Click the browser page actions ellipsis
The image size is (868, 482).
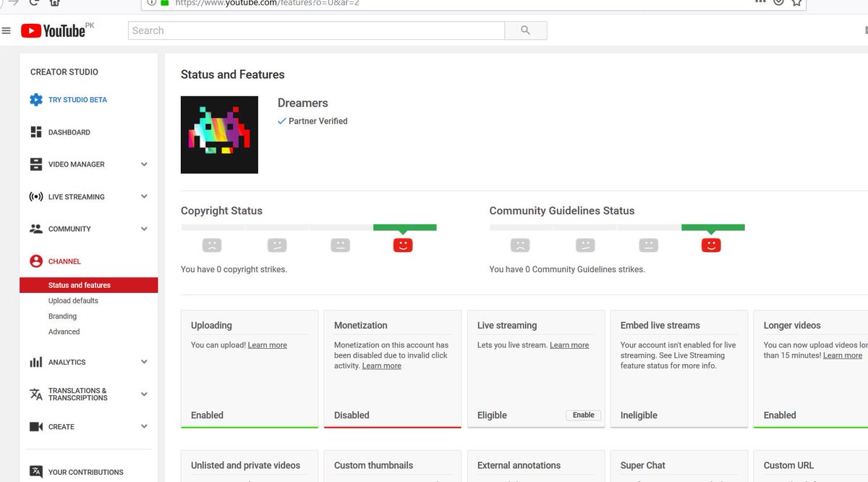click(760, 2)
